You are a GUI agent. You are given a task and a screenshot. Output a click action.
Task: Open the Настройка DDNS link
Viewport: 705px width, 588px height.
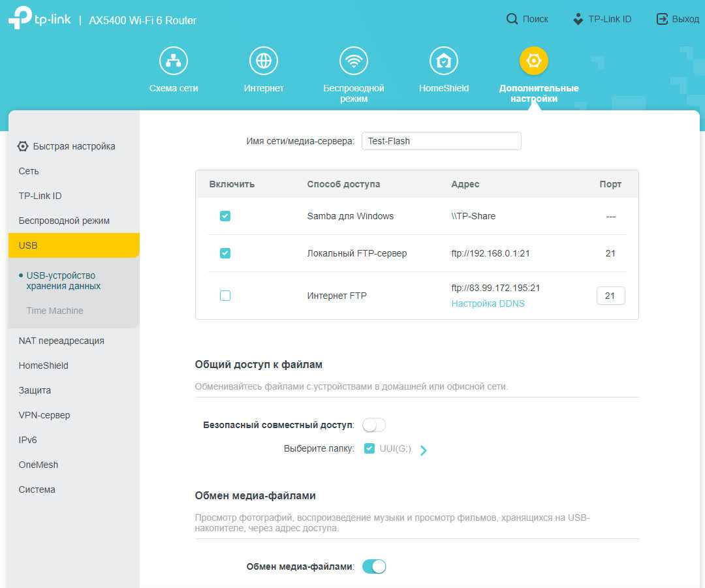tap(488, 303)
